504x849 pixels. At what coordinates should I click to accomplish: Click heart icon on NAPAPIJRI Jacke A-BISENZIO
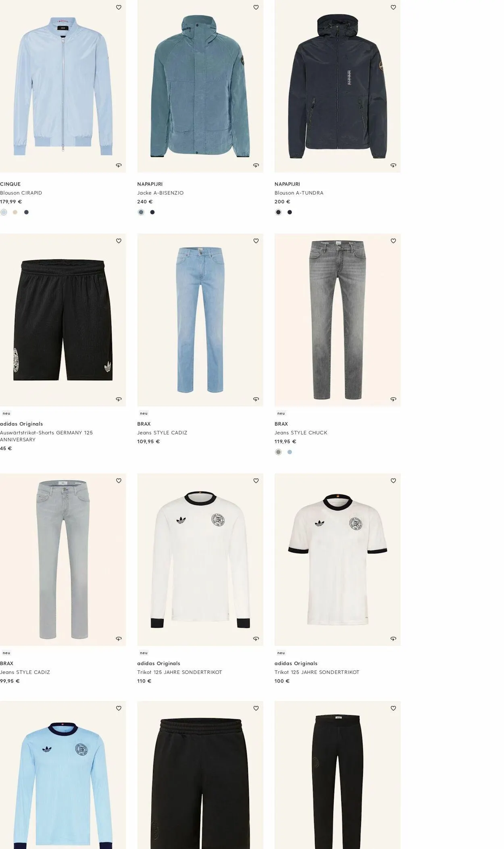point(256,7)
